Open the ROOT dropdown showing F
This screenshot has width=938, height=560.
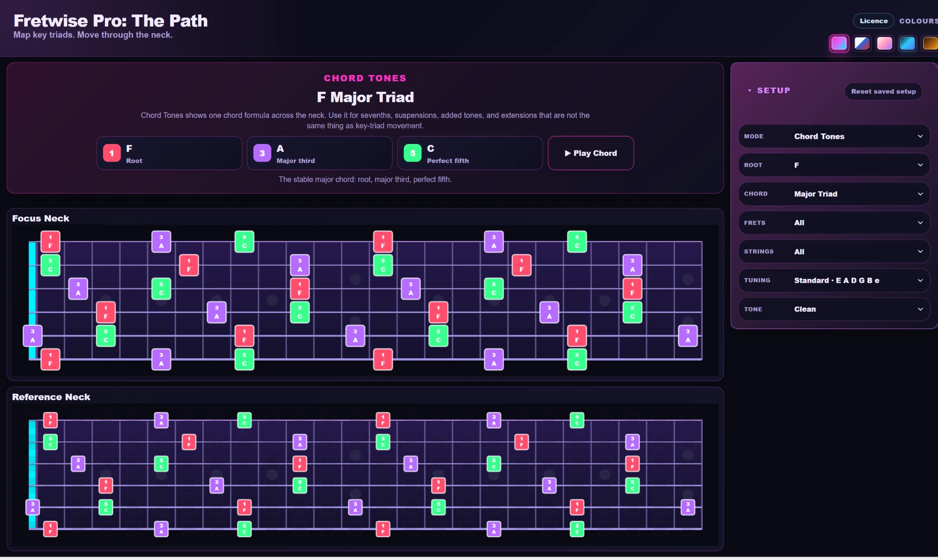(834, 165)
